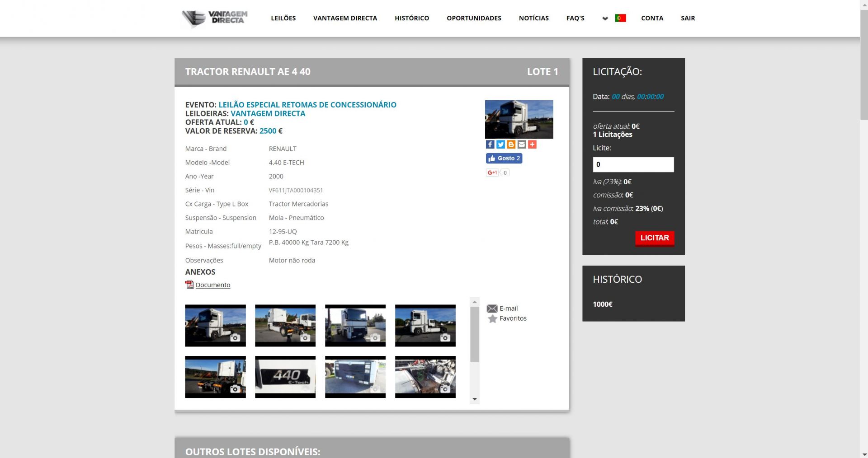Open the Documento PDF attachment

click(x=212, y=285)
